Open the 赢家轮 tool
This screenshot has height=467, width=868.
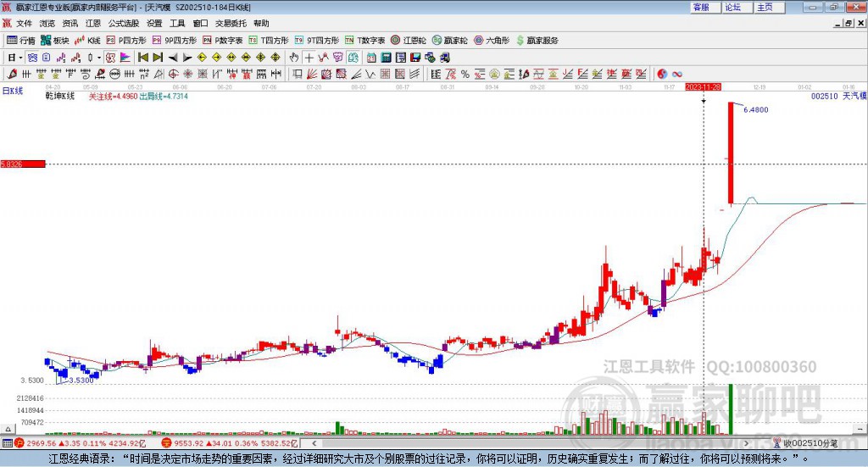(x=449, y=41)
